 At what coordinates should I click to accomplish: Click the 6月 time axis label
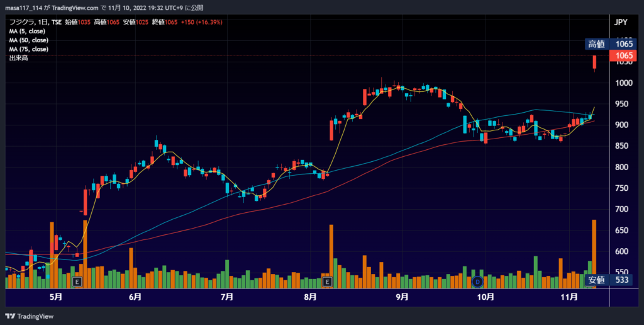click(135, 297)
